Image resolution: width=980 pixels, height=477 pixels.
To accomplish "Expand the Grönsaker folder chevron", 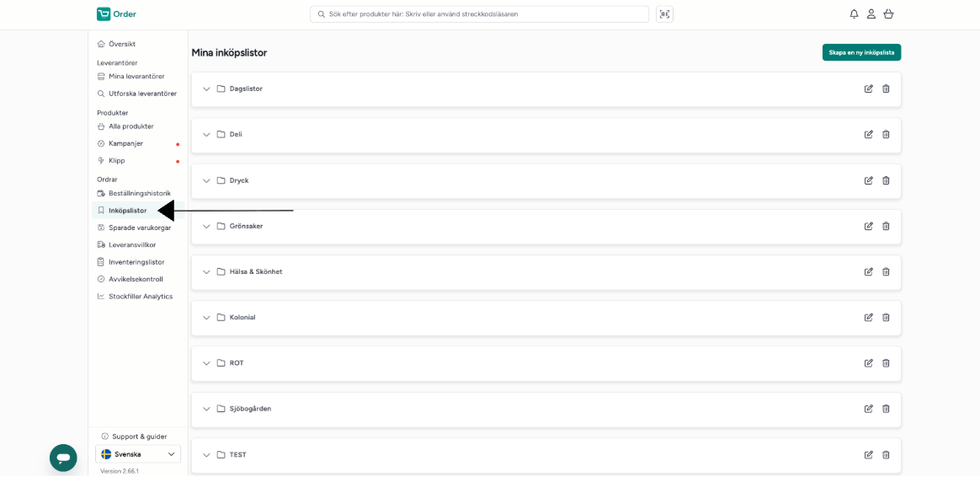I will (206, 226).
